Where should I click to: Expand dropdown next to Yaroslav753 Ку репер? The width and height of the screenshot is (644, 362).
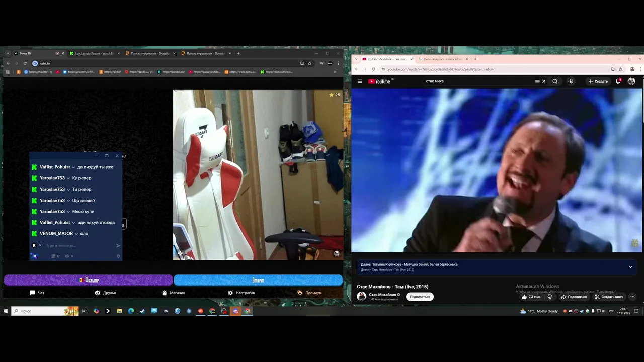point(68,178)
